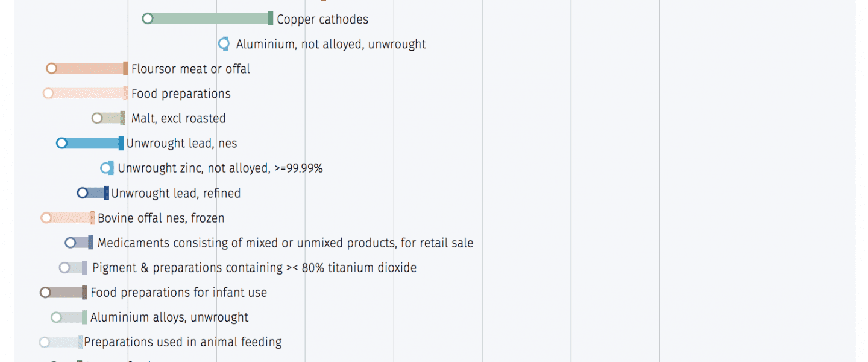Click the Medicaments retail sale circle marker

click(71, 242)
